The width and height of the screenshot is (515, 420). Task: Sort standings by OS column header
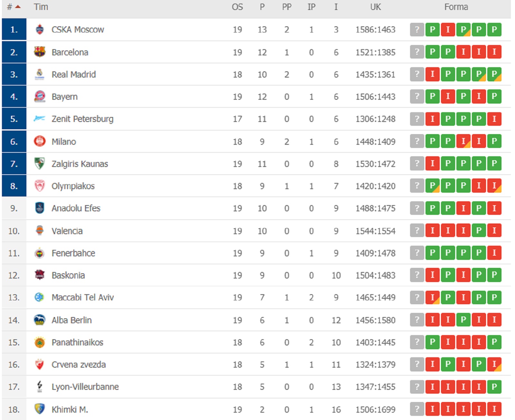point(237,7)
